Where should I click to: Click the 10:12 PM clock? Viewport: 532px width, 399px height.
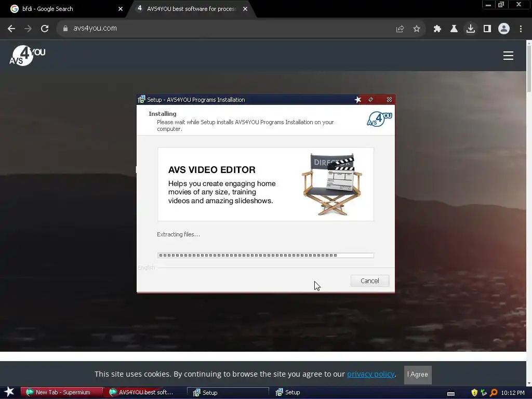(x=513, y=393)
